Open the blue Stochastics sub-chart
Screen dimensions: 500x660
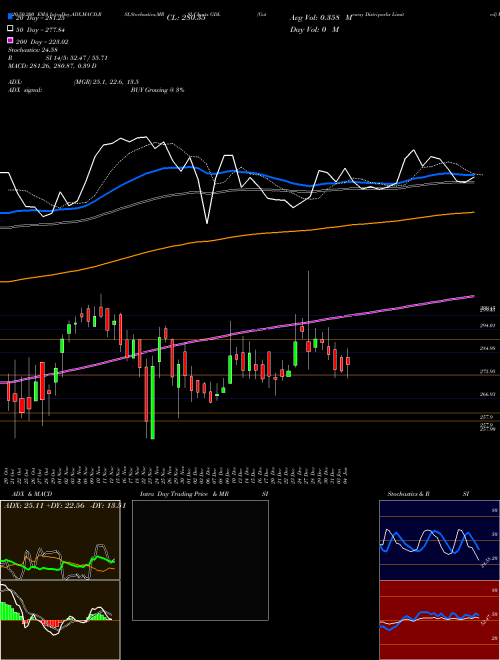439,540
